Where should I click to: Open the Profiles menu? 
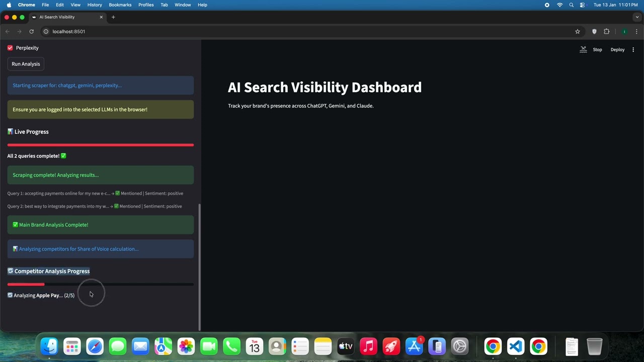pyautogui.click(x=146, y=5)
